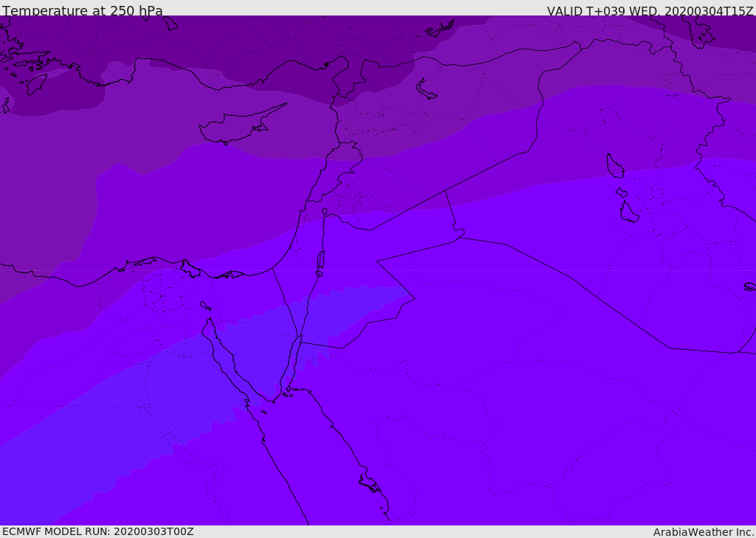Image resolution: width=756 pixels, height=538 pixels.
Task: Click the VALID T+039 timestamp text
Action: pos(650,10)
